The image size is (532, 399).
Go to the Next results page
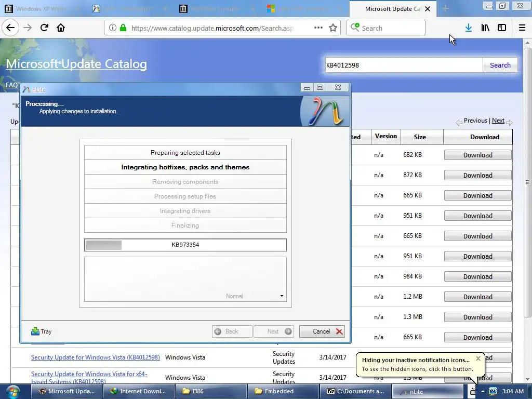point(498,121)
